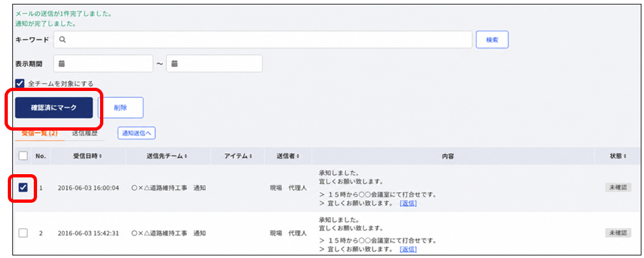Click the 確認済にマーク button
The height and width of the screenshot is (258, 644).
(54, 108)
